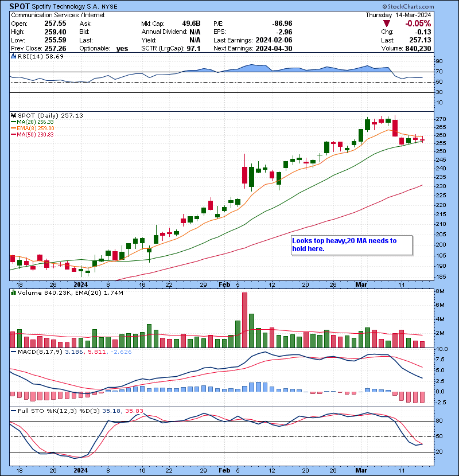This screenshot has width=459, height=476.
Task: Select the MACD histogram value -2.626
Action: pos(121,352)
